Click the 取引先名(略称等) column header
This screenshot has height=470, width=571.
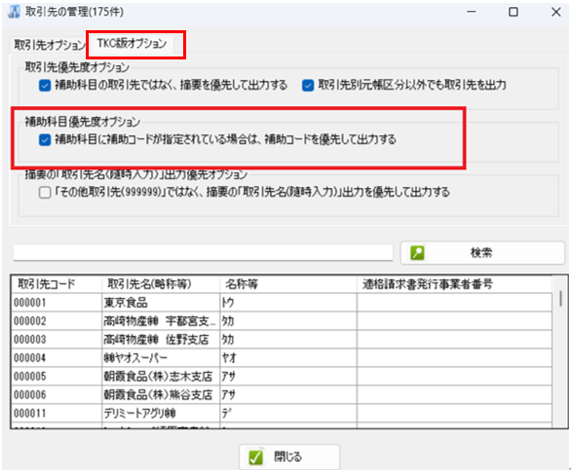[161, 284]
